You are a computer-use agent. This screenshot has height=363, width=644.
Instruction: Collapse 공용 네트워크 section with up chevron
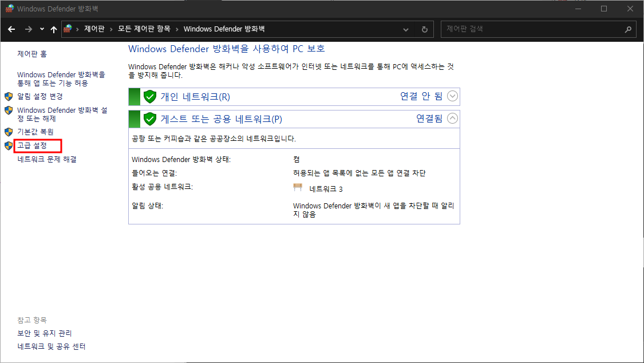point(452,119)
